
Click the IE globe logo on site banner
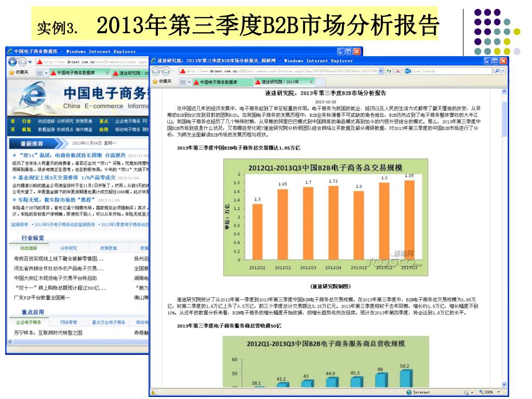[33, 96]
